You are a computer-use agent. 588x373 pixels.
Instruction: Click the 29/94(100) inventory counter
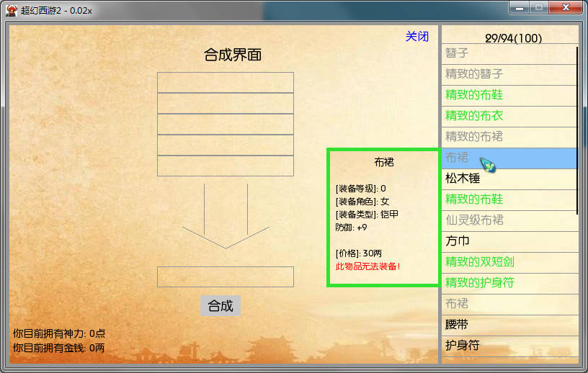(513, 38)
